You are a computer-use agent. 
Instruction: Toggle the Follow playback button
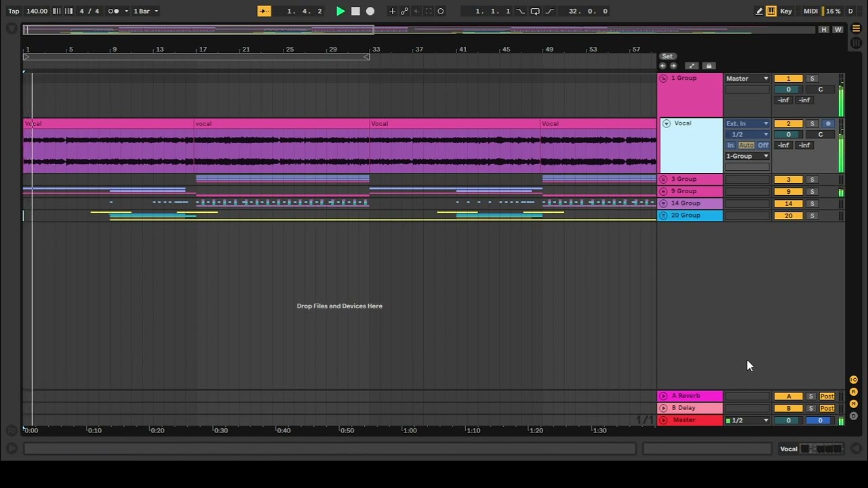(264, 11)
